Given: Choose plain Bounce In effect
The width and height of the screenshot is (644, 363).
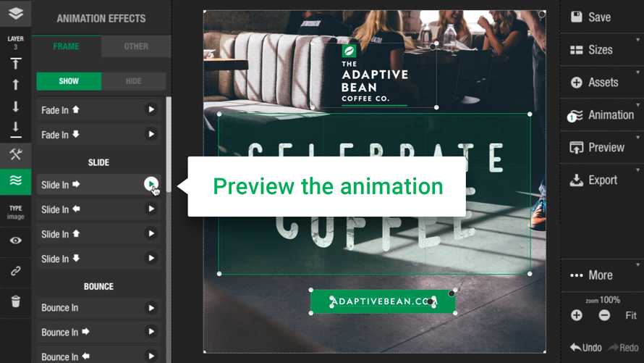Looking at the screenshot, I should [x=98, y=307].
